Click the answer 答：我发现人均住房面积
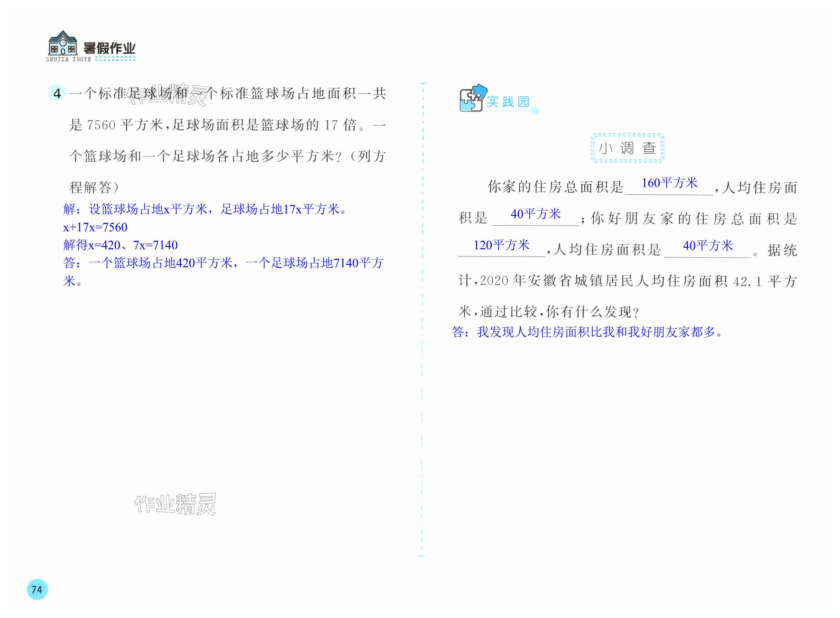This screenshot has width=840, height=618. pos(588,332)
